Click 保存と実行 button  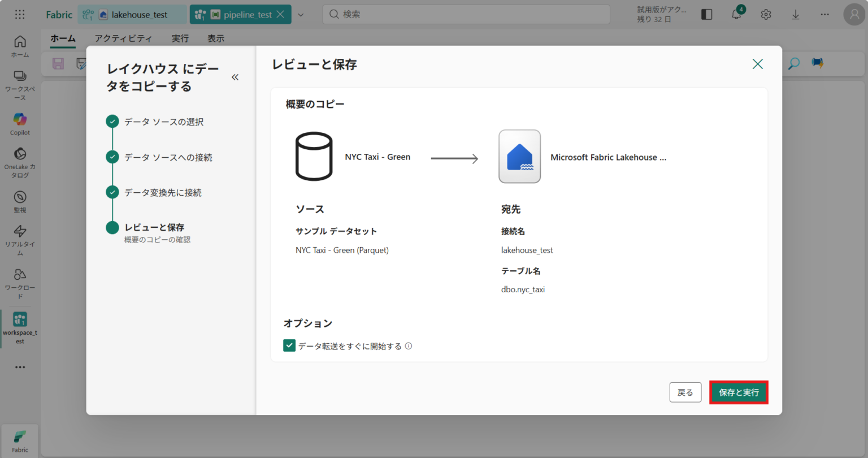(739, 392)
